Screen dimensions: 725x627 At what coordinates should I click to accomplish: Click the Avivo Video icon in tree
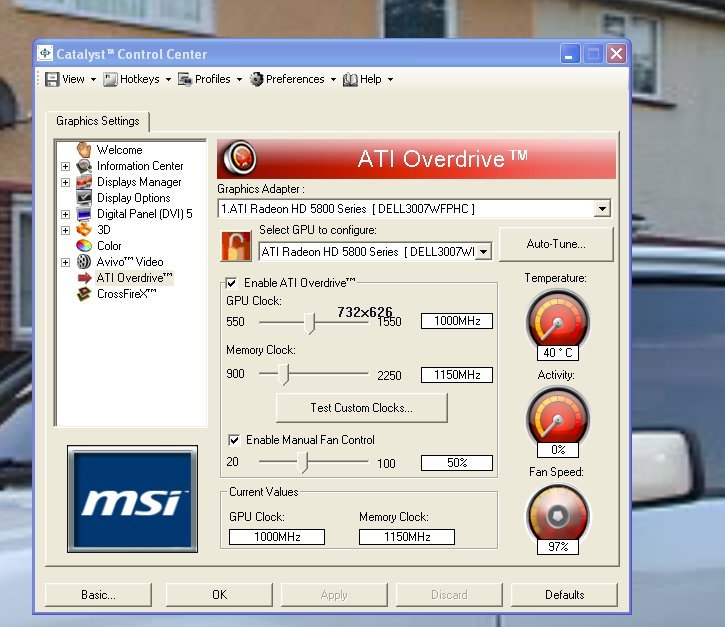pos(85,262)
